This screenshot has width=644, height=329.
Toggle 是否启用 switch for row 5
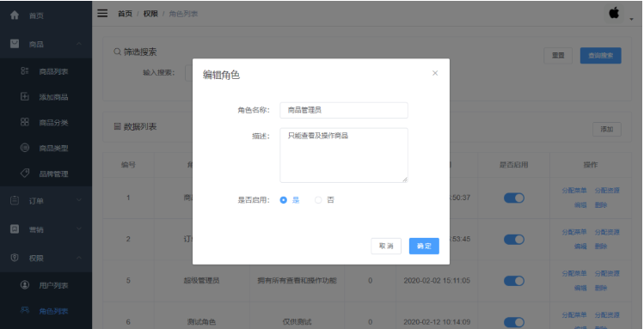coord(514,281)
